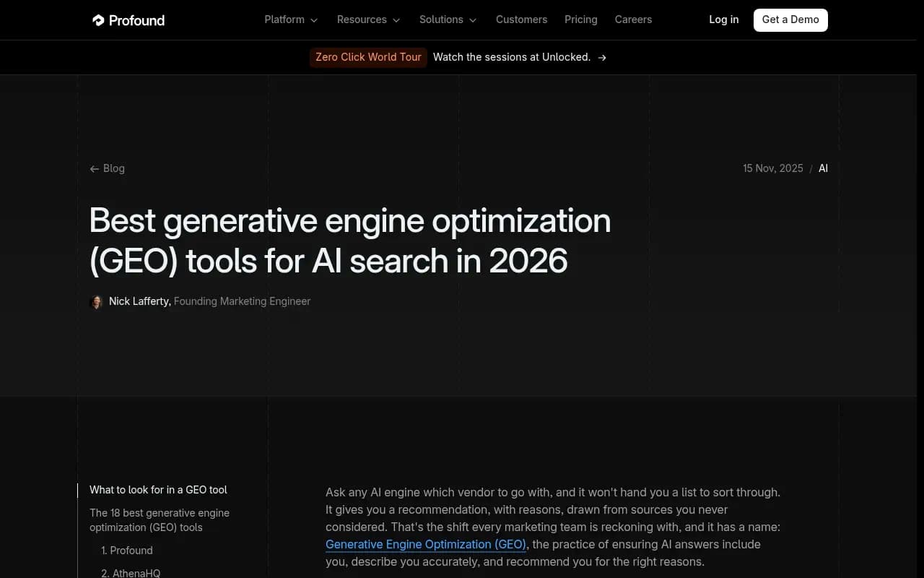The height and width of the screenshot is (578, 924).
Task: Click the AI category tag
Action: (x=823, y=168)
